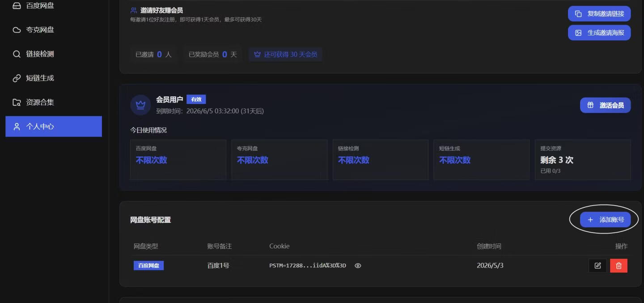Click the 资源合集 folder-search icon
644x303 pixels.
click(17, 102)
